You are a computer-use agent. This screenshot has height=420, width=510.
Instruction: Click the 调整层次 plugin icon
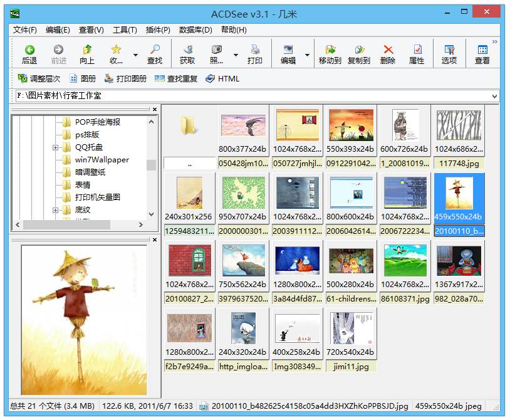(x=23, y=78)
